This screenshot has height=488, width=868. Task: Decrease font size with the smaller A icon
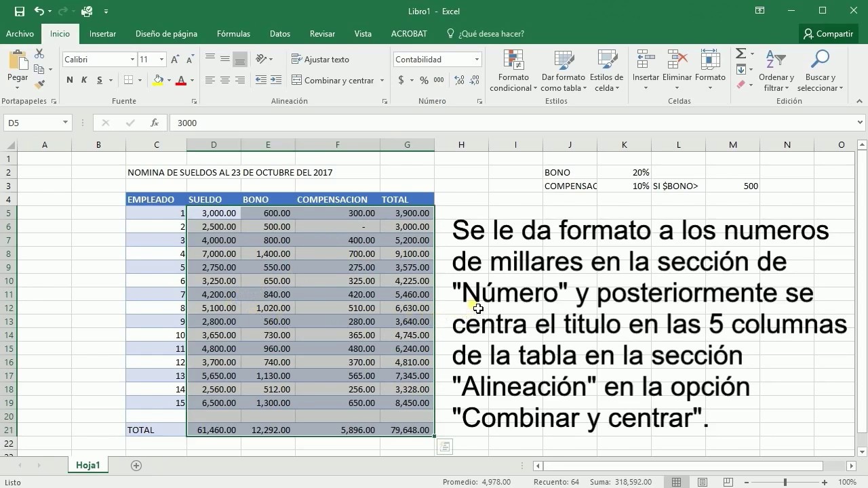pyautogui.click(x=189, y=60)
